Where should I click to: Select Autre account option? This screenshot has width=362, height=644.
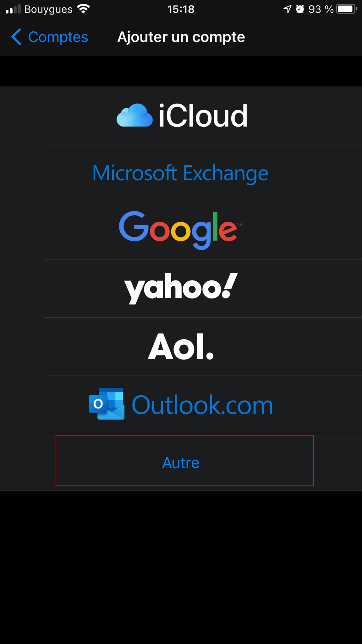(x=181, y=463)
